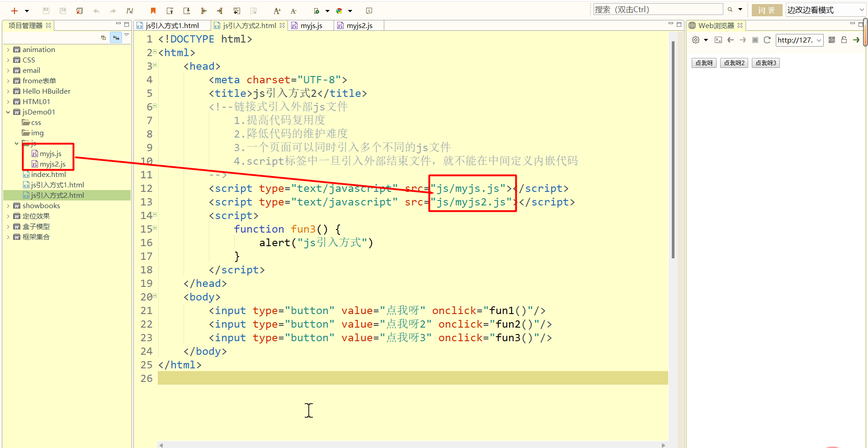
Task: Click in the 搜索 (双击Ctrl) search field
Action: point(658,10)
